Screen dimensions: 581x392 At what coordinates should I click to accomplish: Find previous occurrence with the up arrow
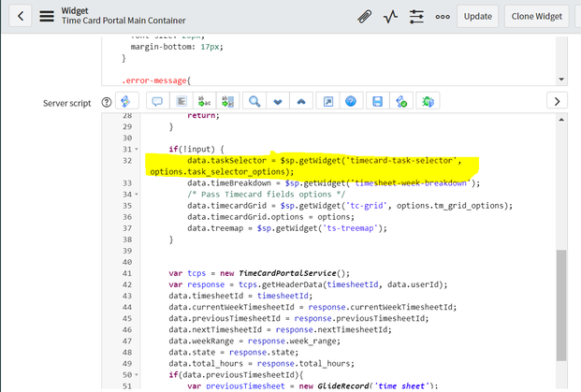pyautogui.click(x=301, y=101)
